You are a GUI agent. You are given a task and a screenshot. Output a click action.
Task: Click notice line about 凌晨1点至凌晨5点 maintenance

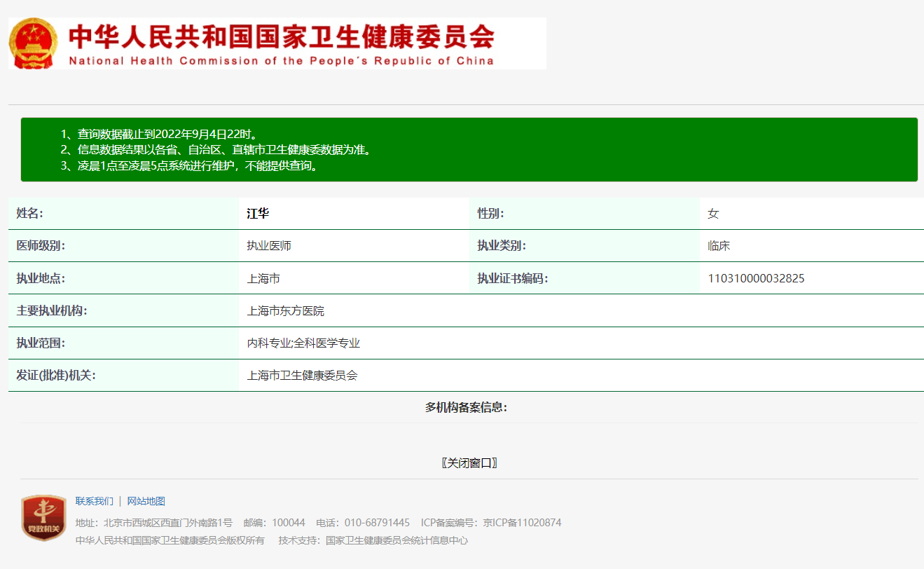[189, 166]
